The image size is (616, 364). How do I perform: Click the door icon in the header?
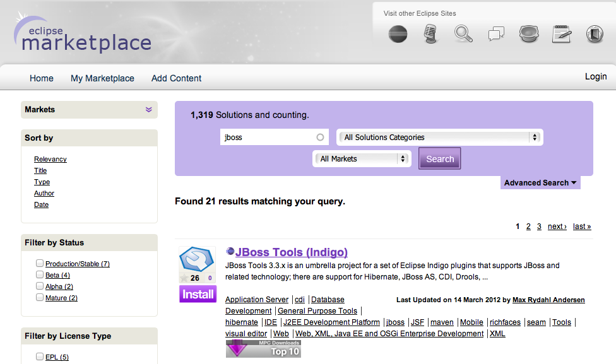click(595, 33)
